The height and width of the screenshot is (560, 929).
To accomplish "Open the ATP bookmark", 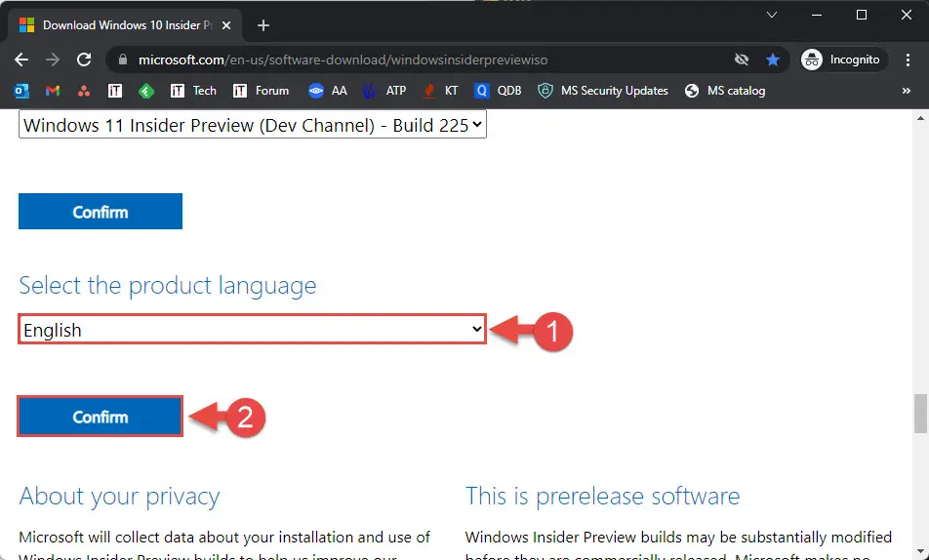I will [384, 91].
